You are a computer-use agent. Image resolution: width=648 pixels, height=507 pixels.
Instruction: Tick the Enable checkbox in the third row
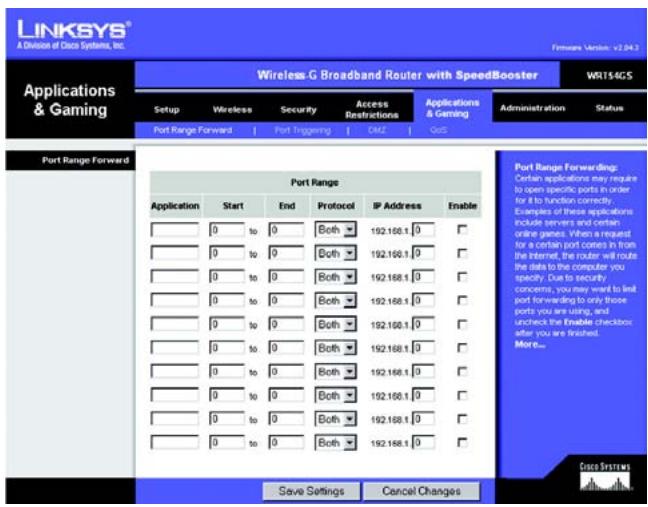pos(462,276)
